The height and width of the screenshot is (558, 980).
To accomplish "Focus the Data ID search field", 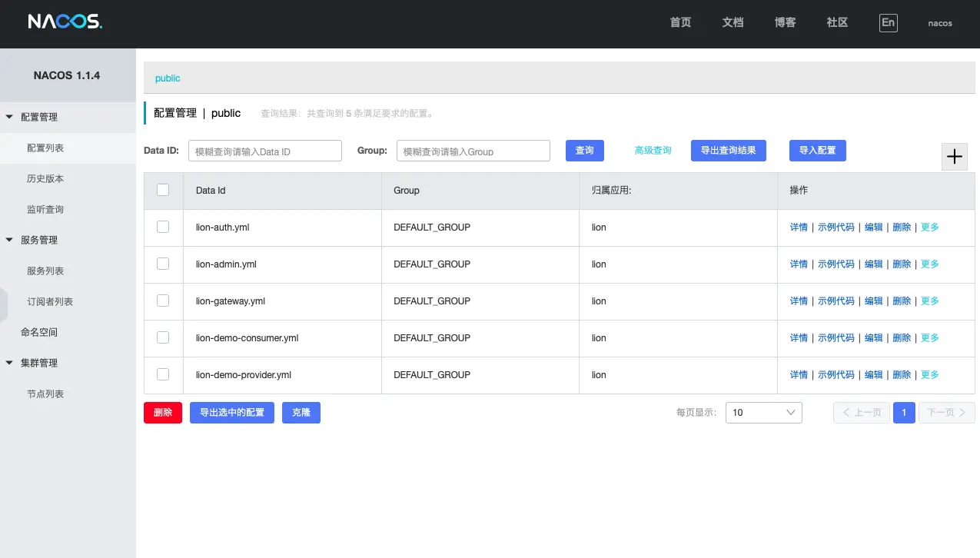I will pos(264,151).
